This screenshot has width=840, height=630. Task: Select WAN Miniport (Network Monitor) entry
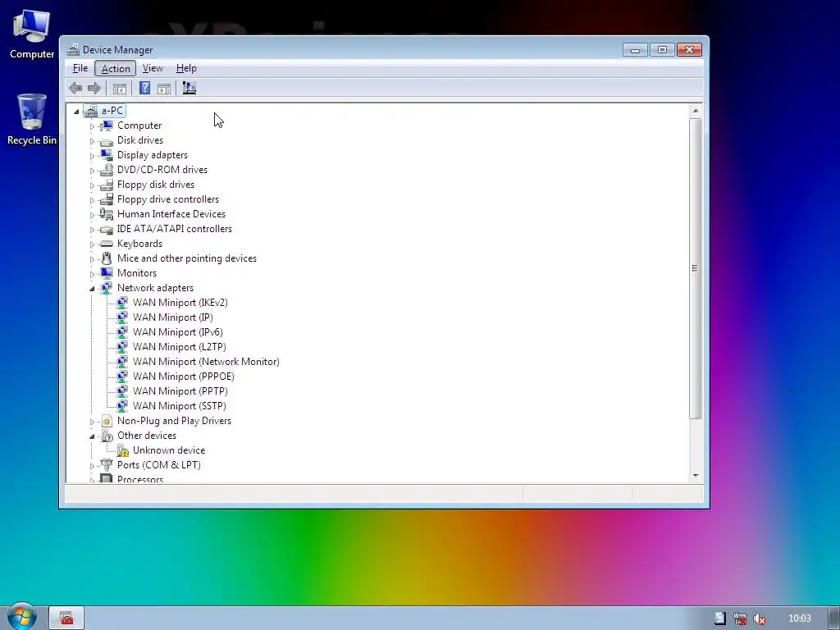click(x=206, y=362)
